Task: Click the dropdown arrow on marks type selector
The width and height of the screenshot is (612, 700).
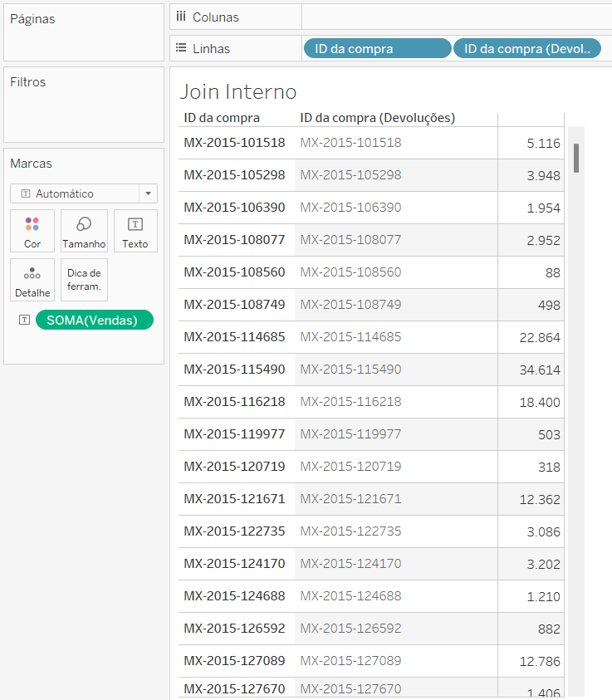Action: click(148, 193)
